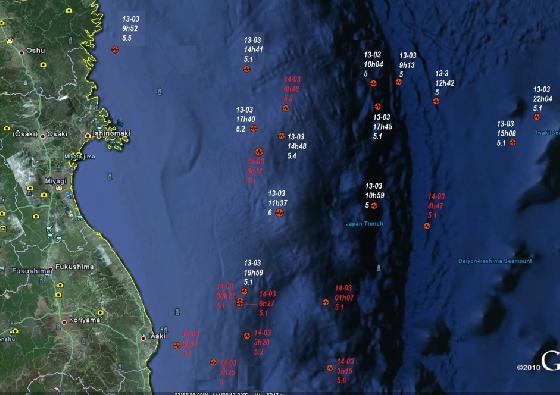This screenshot has height=395, width=560.
Task: Click the Ishinomaki place label
Action: (x=112, y=133)
